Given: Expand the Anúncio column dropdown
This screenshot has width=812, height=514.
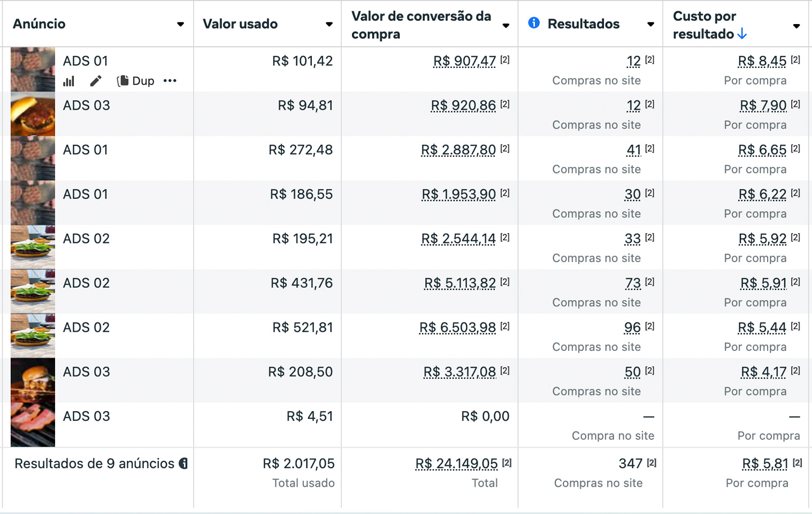Looking at the screenshot, I should [181, 24].
